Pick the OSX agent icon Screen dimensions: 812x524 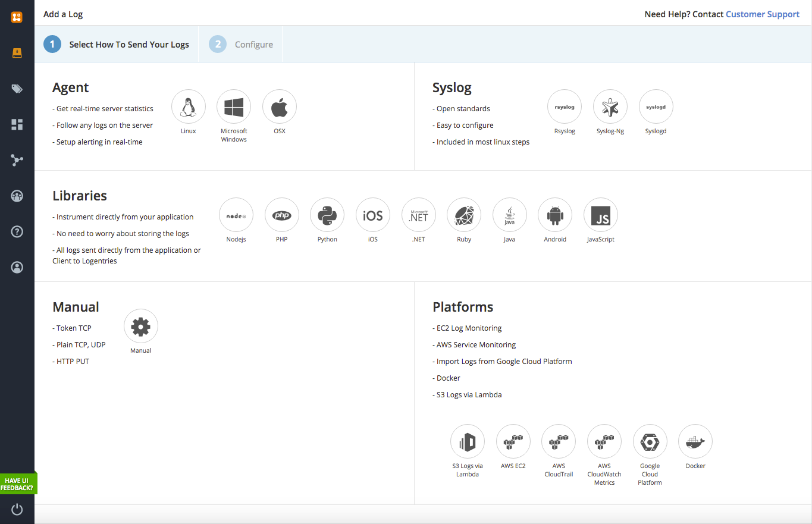pyautogui.click(x=280, y=107)
